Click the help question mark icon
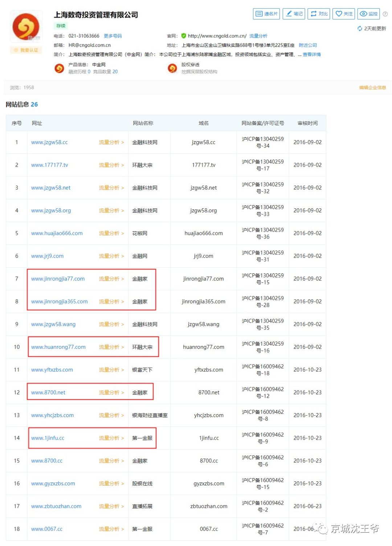This screenshot has width=392, height=546. pos(385,14)
